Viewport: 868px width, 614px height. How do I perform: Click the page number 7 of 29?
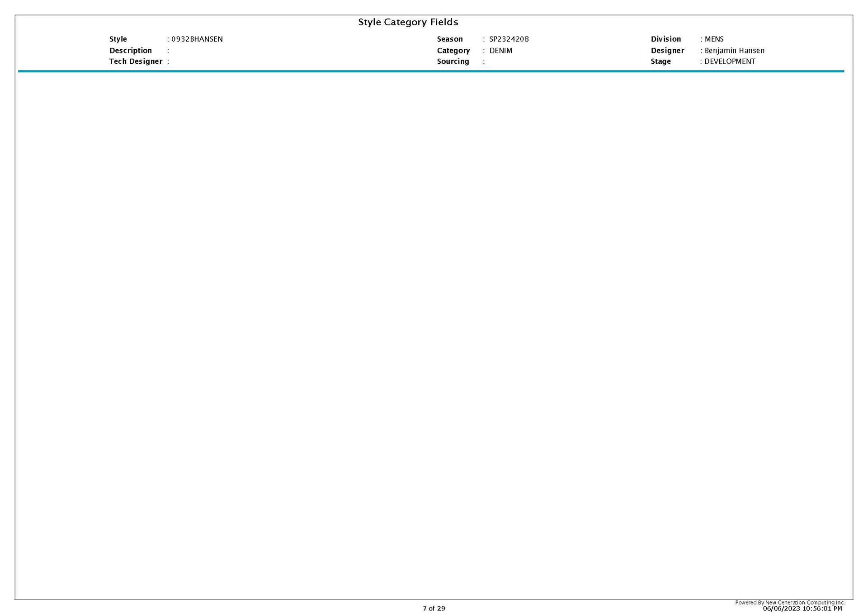point(434,608)
